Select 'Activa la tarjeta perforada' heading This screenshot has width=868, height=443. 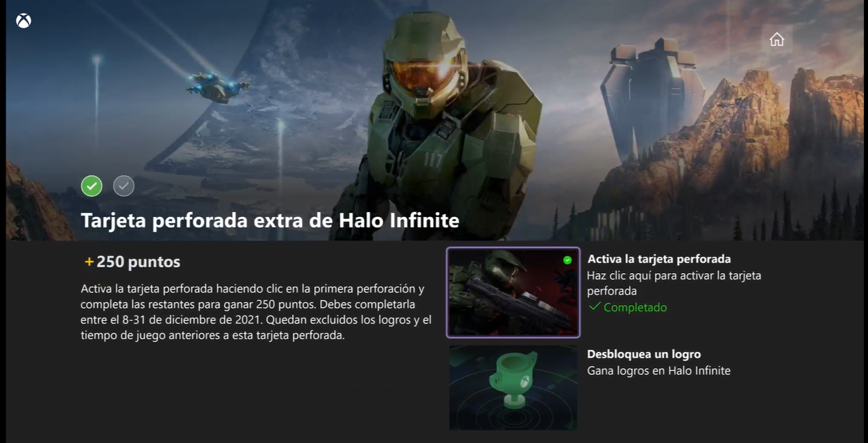(x=659, y=259)
